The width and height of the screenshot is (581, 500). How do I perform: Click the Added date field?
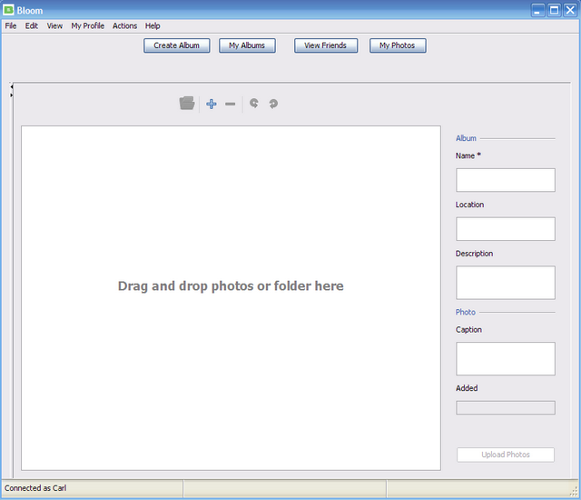pos(506,408)
